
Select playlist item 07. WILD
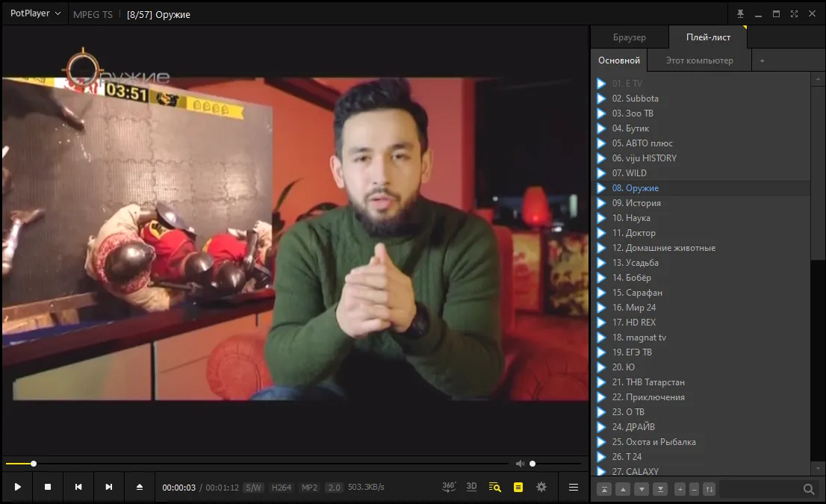pyautogui.click(x=701, y=172)
